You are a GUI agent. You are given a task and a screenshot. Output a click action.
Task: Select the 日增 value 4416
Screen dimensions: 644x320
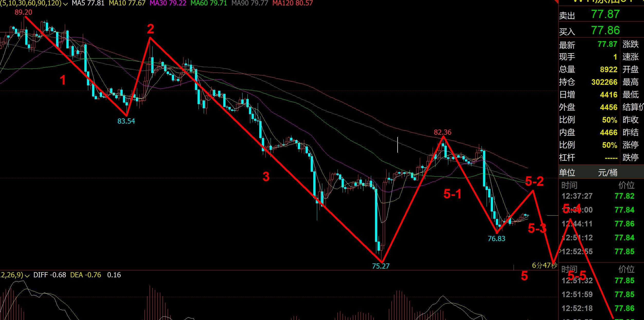pos(609,95)
